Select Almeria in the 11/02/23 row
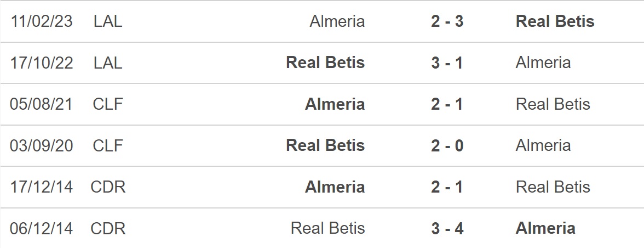This screenshot has height=248, width=644. pos(337,21)
